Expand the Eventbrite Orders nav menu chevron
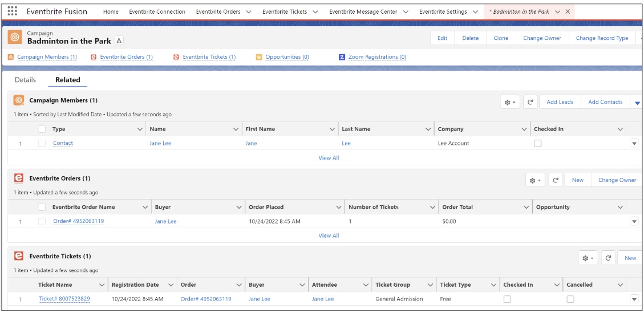Screen dimensions: 644x313 tap(249, 11)
